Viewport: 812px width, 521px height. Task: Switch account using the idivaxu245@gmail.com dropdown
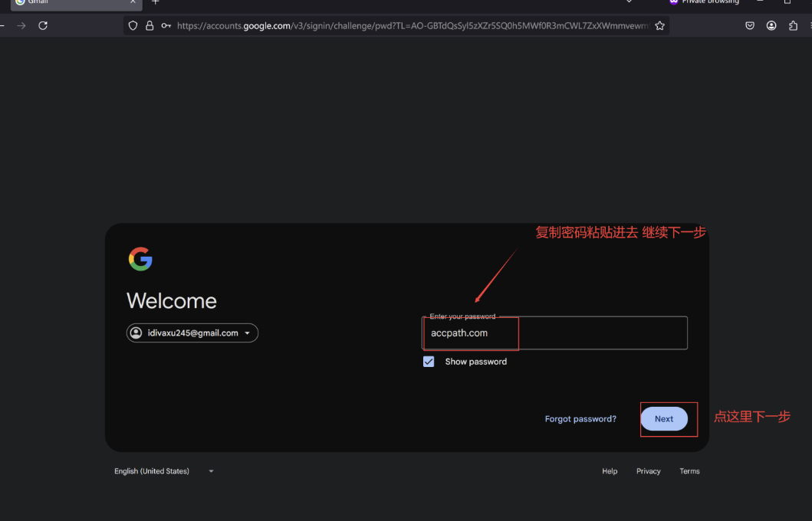[192, 333]
